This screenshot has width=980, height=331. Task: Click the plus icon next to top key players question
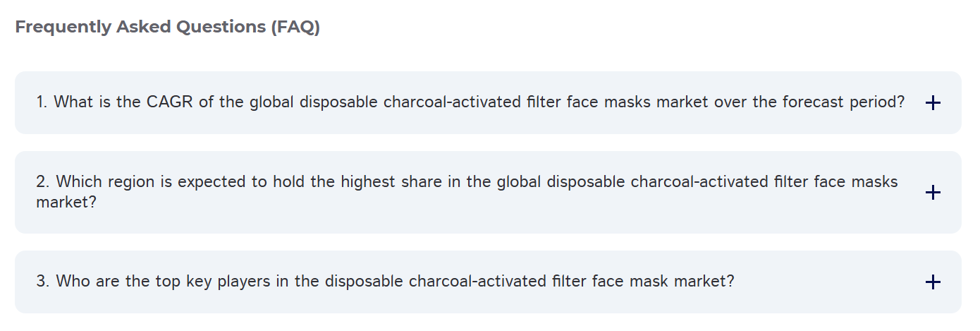coord(932,282)
